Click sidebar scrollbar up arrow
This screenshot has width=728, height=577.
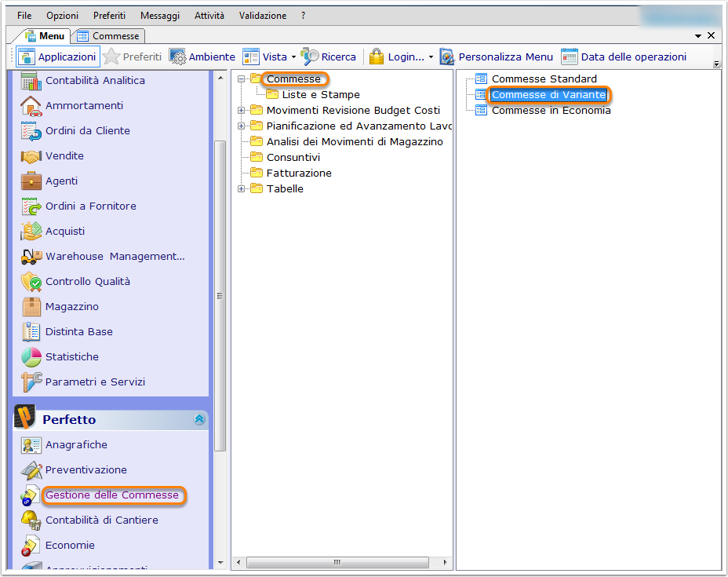click(220, 78)
